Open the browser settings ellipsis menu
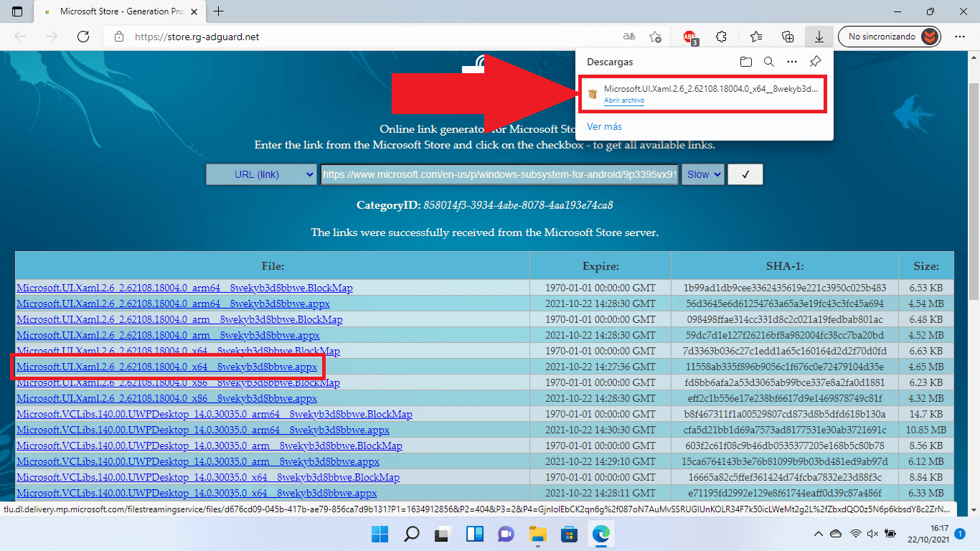Viewport: 980px width, 551px height. 960,37
